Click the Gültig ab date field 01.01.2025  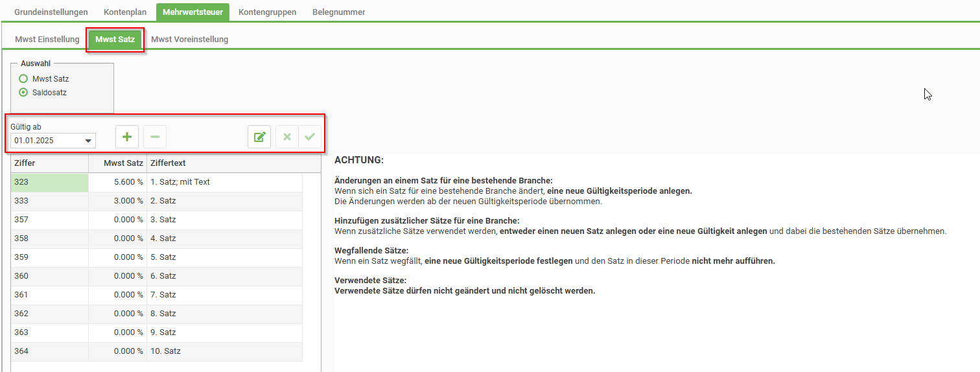pos(45,141)
